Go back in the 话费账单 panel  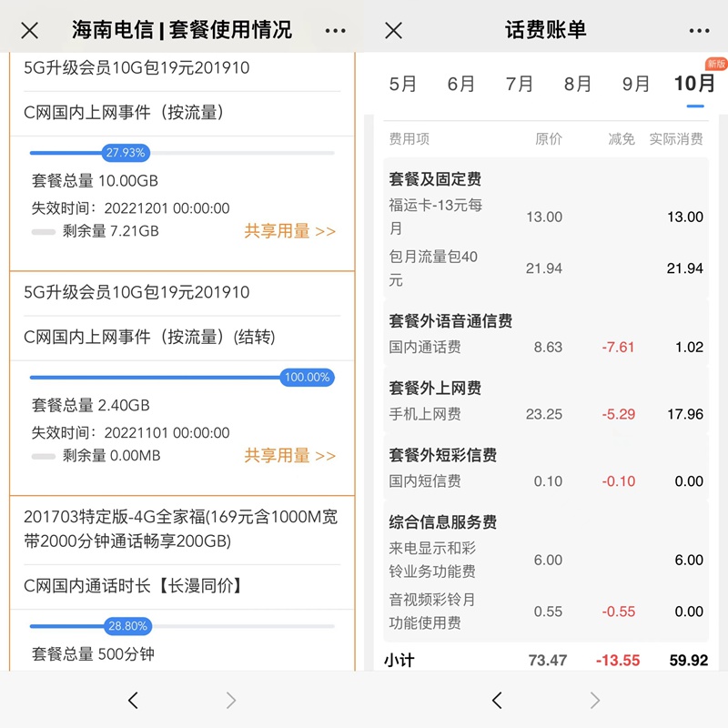(497, 700)
